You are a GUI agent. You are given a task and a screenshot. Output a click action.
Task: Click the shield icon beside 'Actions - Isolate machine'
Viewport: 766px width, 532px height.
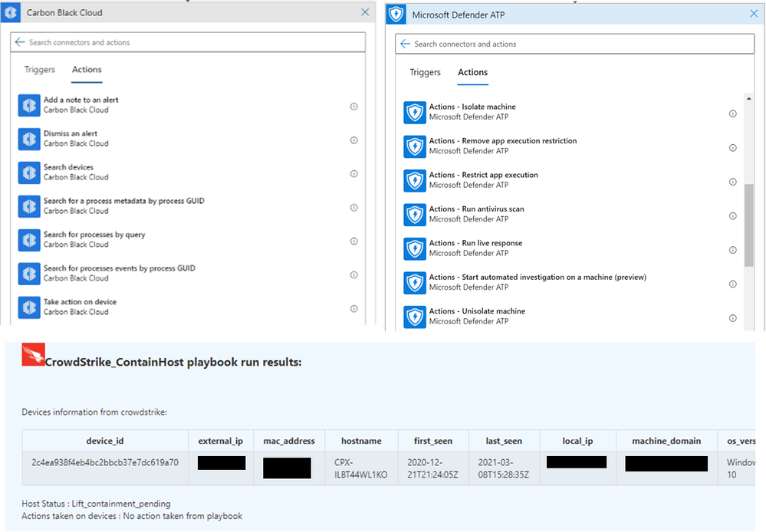[x=415, y=113]
